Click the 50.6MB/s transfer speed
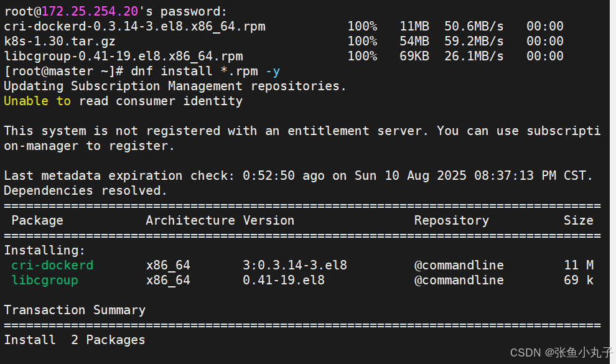Screen dimensions: 616x364 point(474,26)
